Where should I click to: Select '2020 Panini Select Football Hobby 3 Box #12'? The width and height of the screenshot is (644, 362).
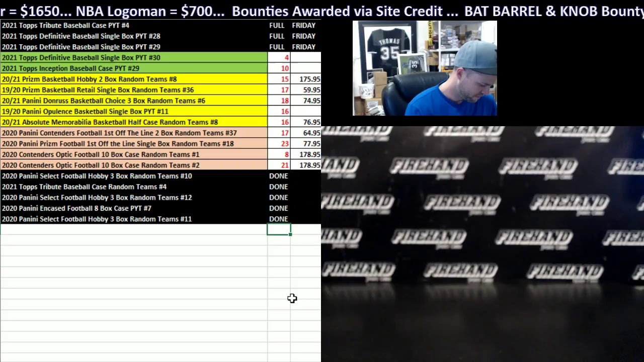(134, 198)
